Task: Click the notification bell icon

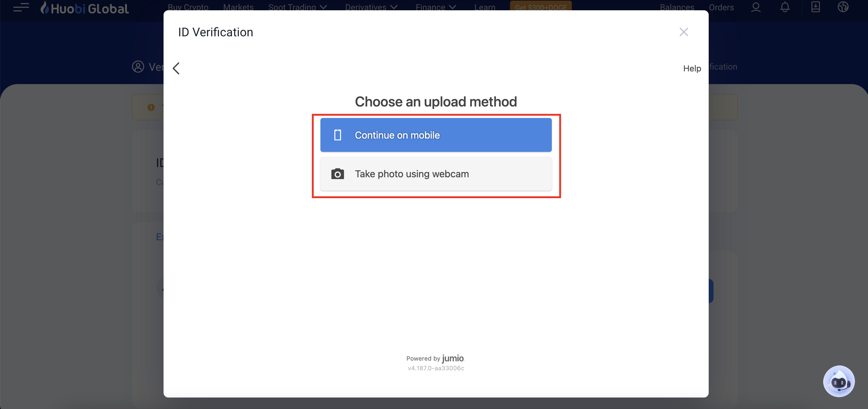Action: 785,7
